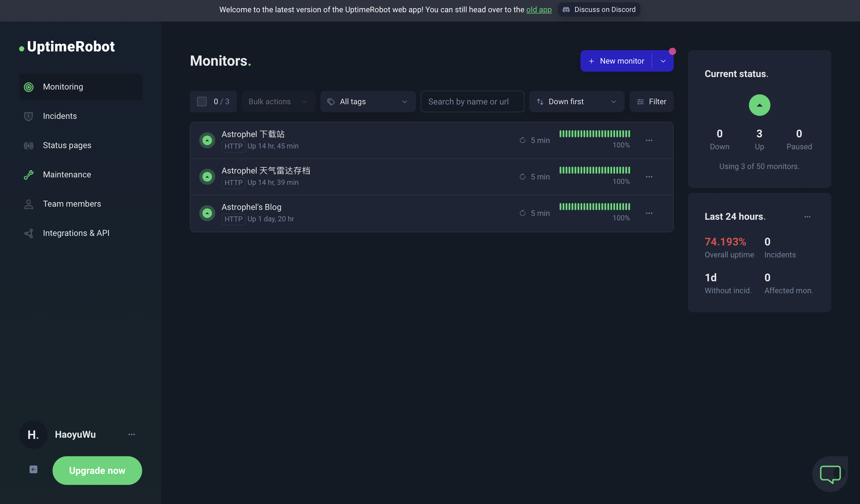Click the Upgrade now button

coord(97,471)
